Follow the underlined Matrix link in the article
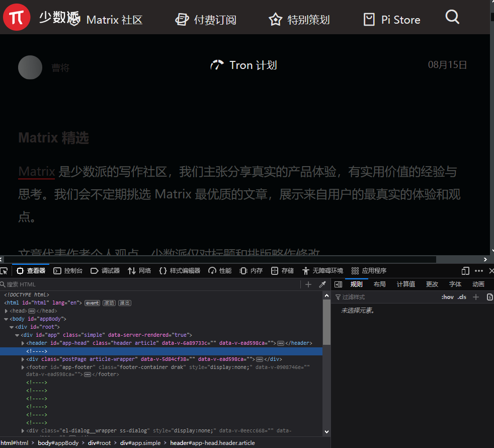494x448 pixels. pyautogui.click(x=37, y=172)
